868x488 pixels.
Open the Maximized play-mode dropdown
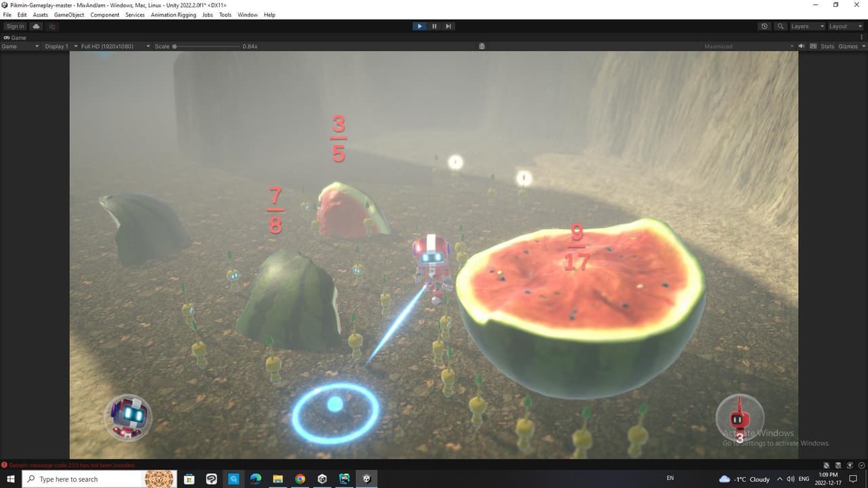[749, 46]
